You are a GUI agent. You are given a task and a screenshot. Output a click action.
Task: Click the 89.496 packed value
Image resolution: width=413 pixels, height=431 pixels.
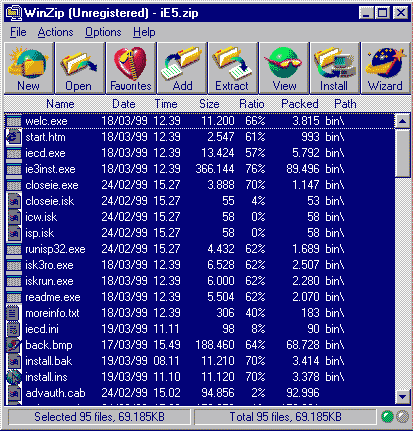pos(303,169)
